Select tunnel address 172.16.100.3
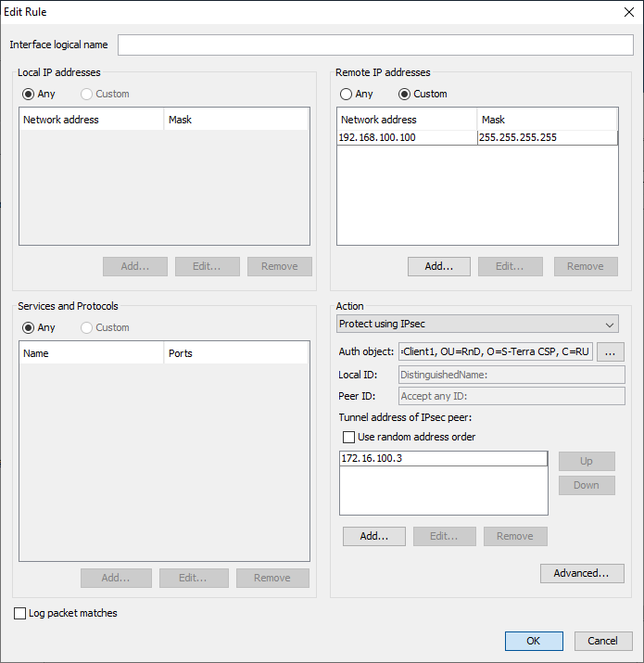Image resolution: width=644 pixels, height=663 pixels. (x=443, y=459)
